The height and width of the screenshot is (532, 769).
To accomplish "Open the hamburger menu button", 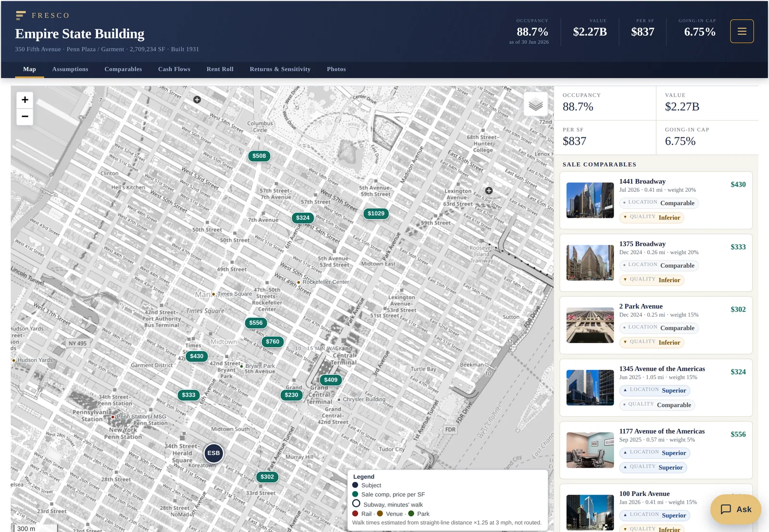I will click(742, 31).
